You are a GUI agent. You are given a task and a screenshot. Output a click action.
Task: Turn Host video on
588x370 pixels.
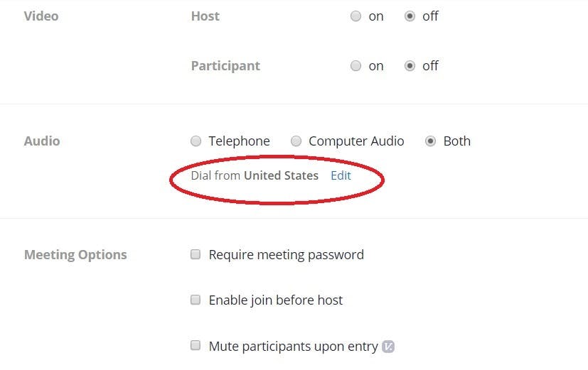tap(356, 16)
